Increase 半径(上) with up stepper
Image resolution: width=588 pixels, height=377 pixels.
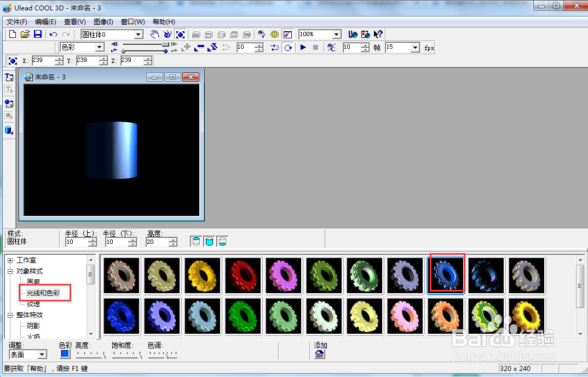click(93, 240)
